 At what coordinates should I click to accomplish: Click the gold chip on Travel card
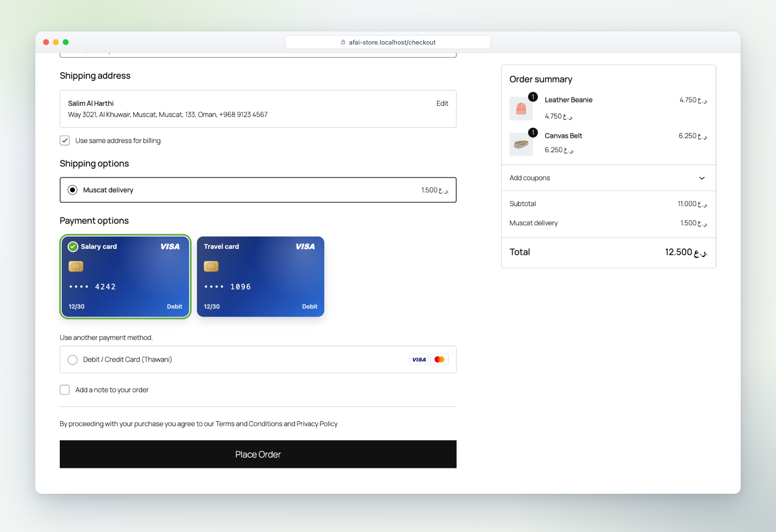211,266
